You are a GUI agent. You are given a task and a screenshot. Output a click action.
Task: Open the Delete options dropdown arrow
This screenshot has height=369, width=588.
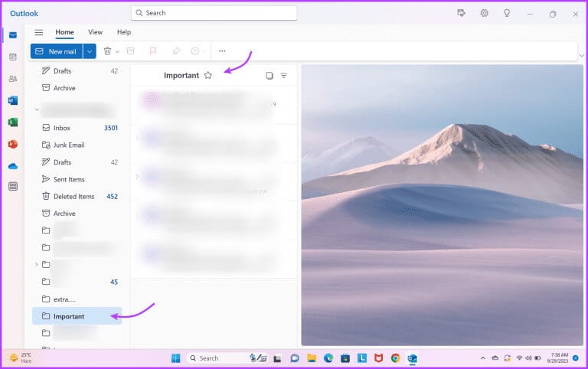click(x=117, y=51)
